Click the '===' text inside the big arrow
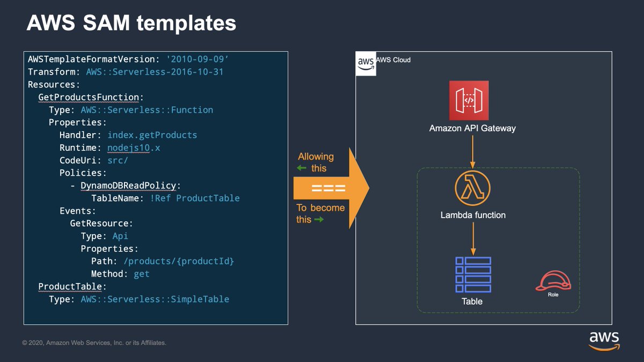644x362 pixels. [x=328, y=188]
